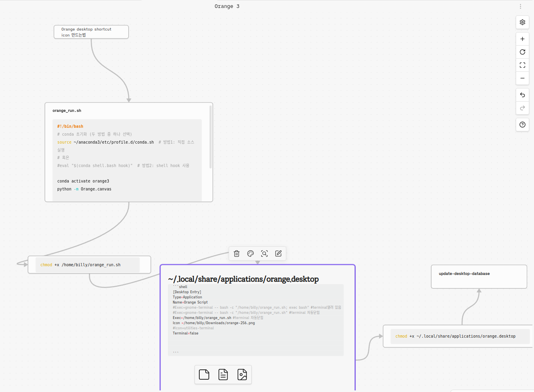Viewport: 534px width, 392px height.
Task: Zoom out with the minus button
Action: pyautogui.click(x=522, y=78)
